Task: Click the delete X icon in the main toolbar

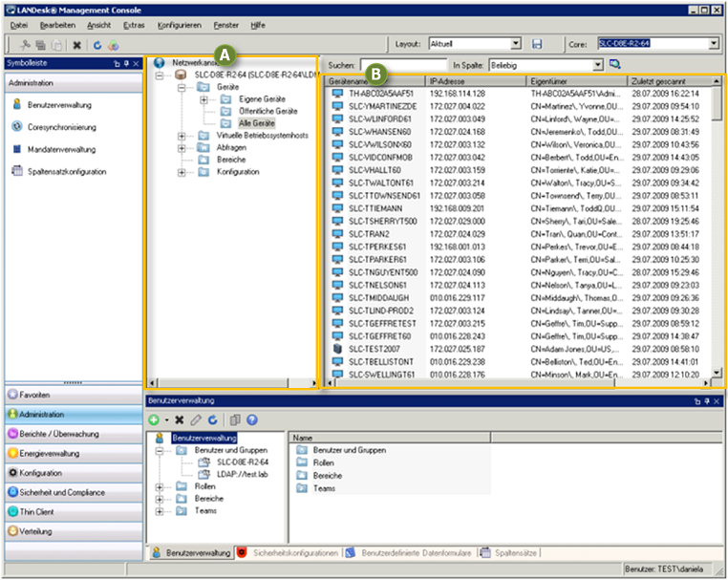Action: 77,45
